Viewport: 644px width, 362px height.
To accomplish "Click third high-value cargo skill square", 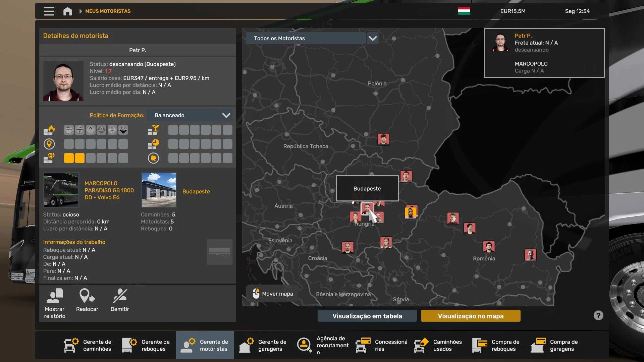I will pos(91,158).
